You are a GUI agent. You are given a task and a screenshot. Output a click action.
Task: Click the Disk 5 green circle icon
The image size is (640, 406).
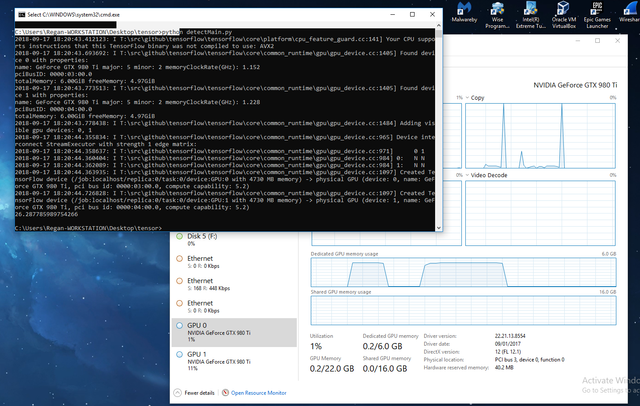click(179, 236)
